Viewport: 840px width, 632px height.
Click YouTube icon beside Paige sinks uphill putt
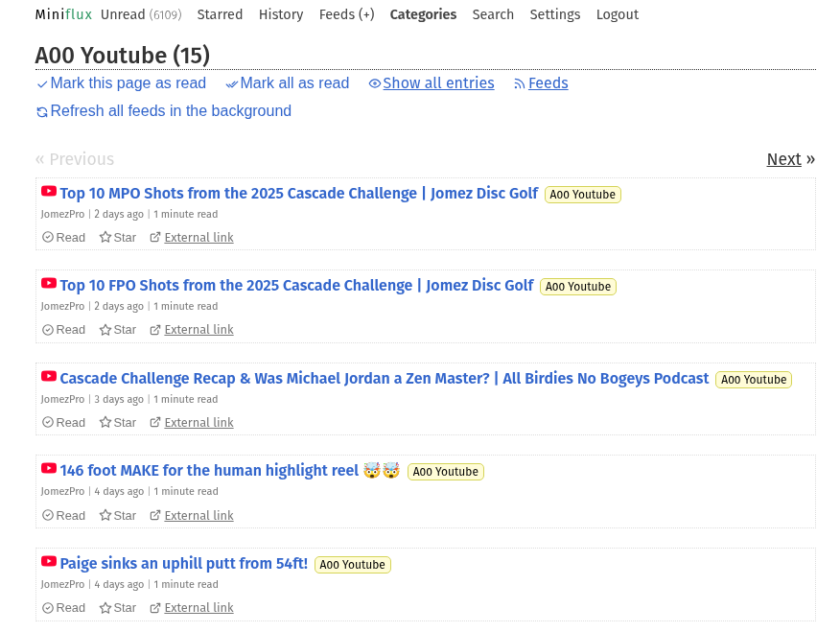tap(49, 562)
